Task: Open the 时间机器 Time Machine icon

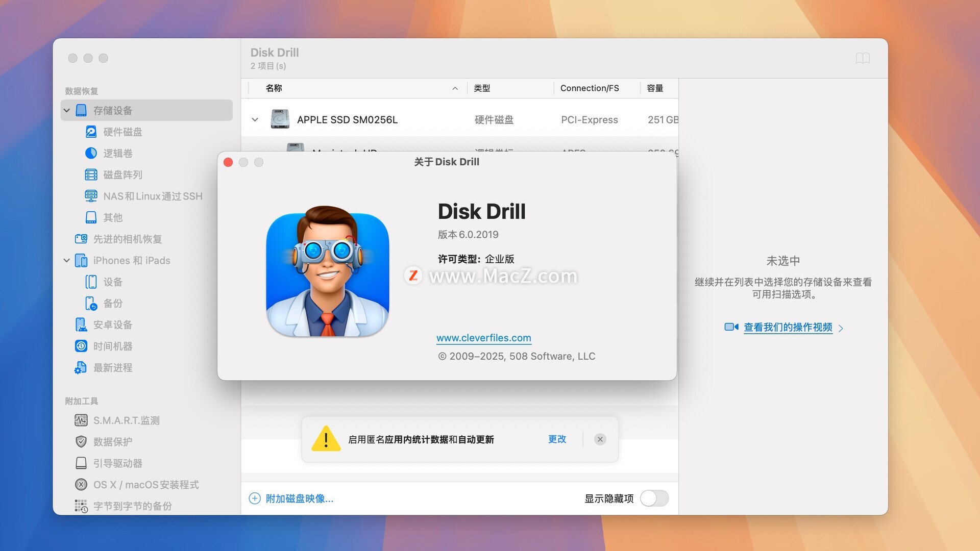Action: [81, 346]
